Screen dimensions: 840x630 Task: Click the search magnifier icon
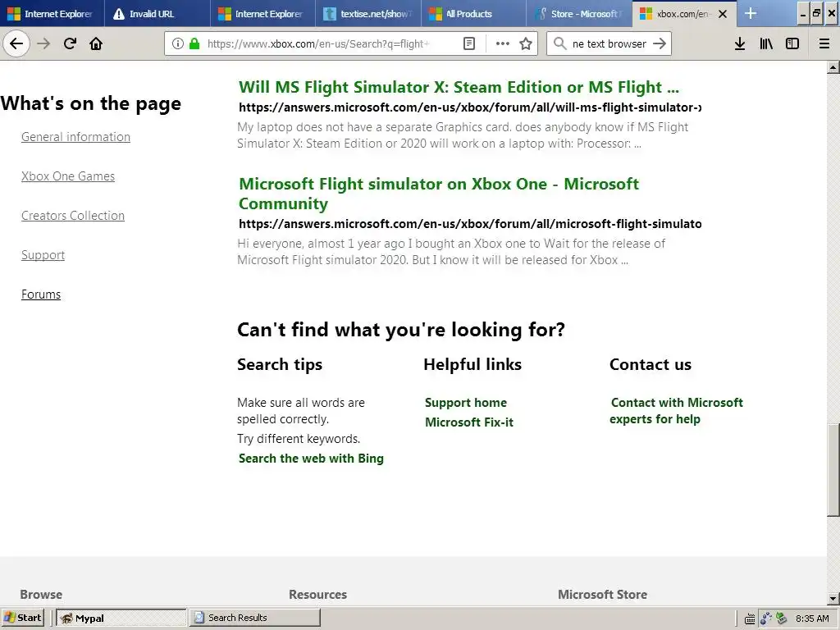click(559, 44)
